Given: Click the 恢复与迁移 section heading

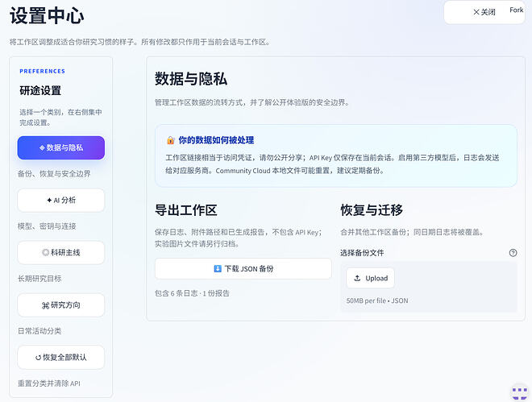Looking at the screenshot, I should [x=372, y=210].
